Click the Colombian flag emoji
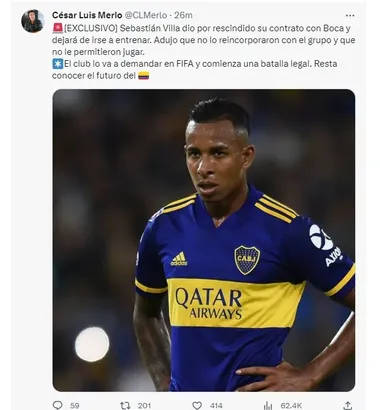This screenshot has width=380, height=410. click(143, 76)
